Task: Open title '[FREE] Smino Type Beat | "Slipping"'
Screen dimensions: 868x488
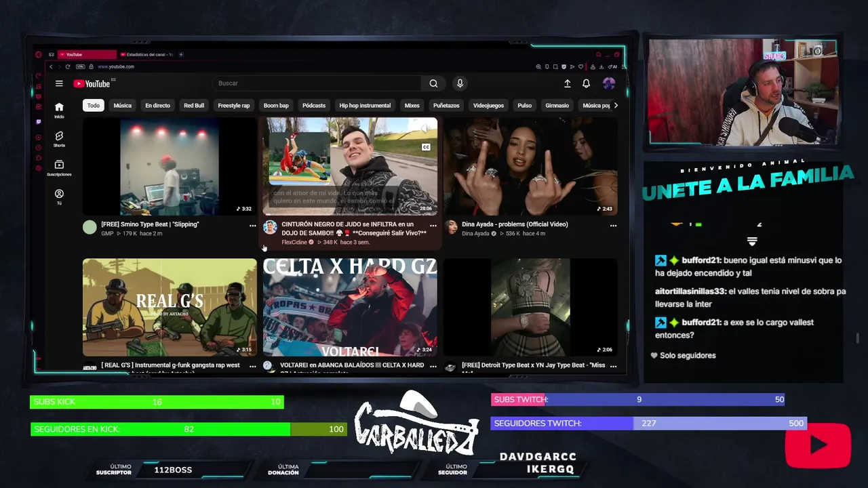Action: [150, 224]
